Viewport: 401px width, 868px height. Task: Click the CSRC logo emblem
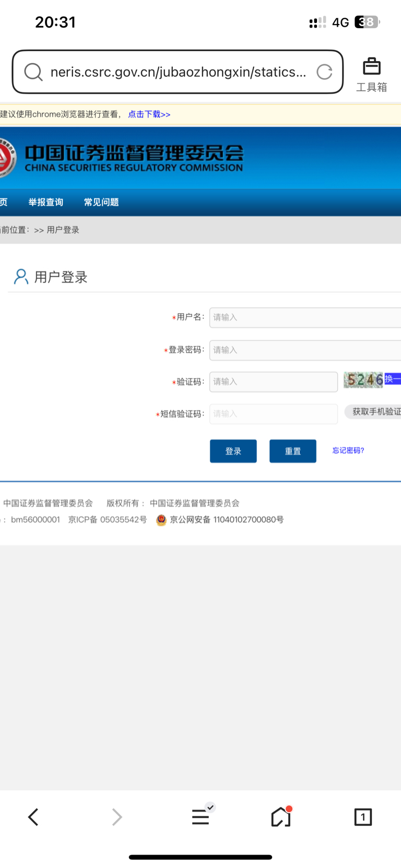coord(7,158)
